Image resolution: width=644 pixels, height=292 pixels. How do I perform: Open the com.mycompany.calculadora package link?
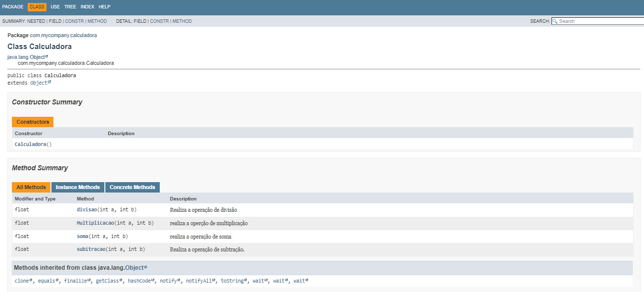(x=64, y=35)
